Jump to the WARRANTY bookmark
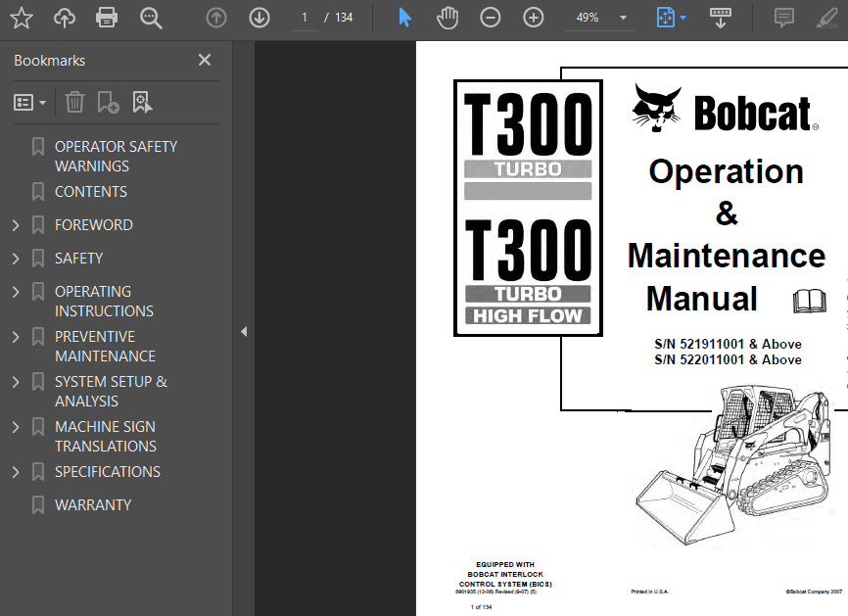The width and height of the screenshot is (848, 616). click(x=93, y=505)
